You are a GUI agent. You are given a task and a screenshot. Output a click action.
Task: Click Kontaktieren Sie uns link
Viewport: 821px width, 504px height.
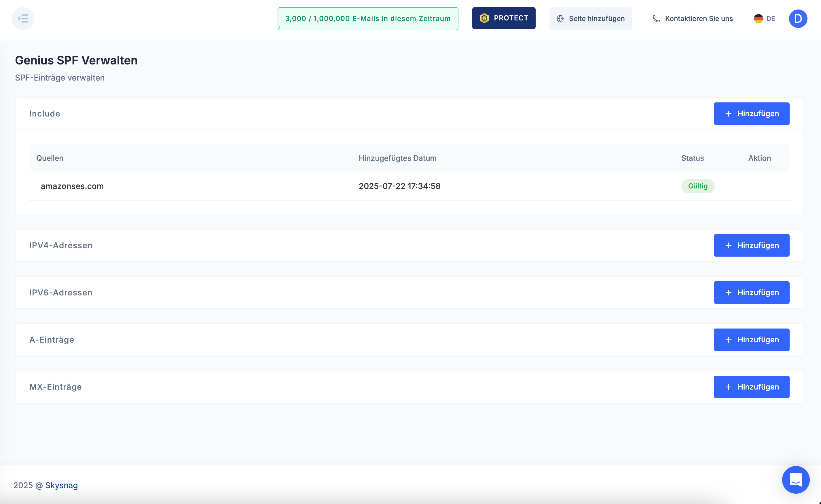699,19
